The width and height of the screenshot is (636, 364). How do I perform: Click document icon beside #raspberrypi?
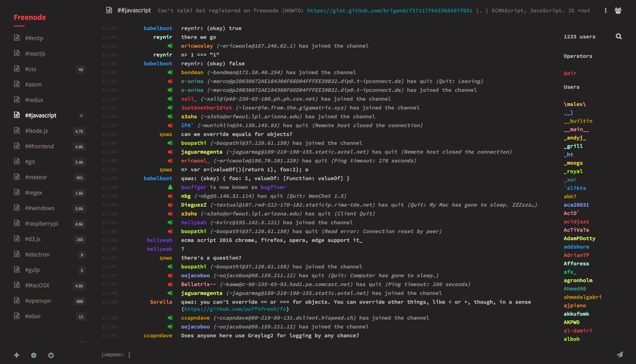[x=17, y=223]
